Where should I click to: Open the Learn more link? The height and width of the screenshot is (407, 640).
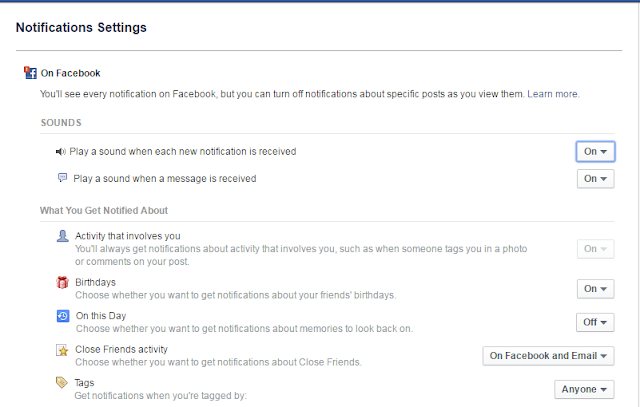(x=553, y=94)
